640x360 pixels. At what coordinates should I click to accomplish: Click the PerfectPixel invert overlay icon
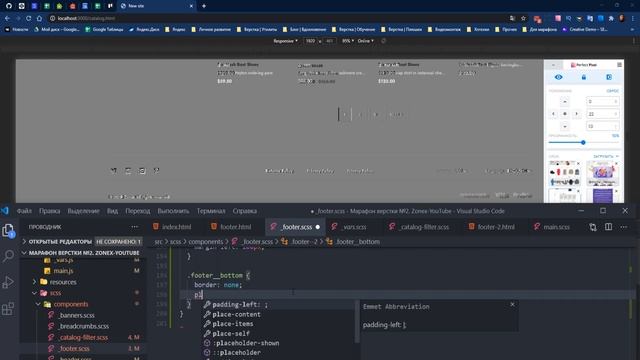pyautogui.click(x=609, y=77)
